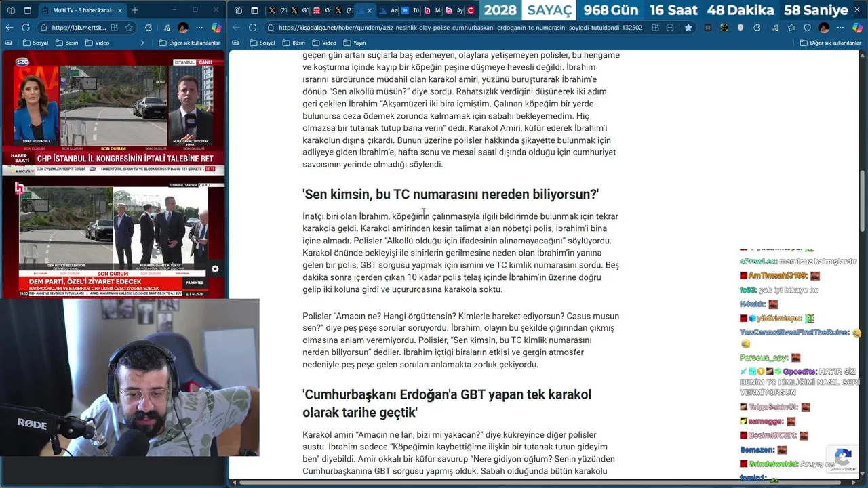The height and width of the screenshot is (488, 868).
Task: Open profile avatar in Multi TV window
Action: 182,27
